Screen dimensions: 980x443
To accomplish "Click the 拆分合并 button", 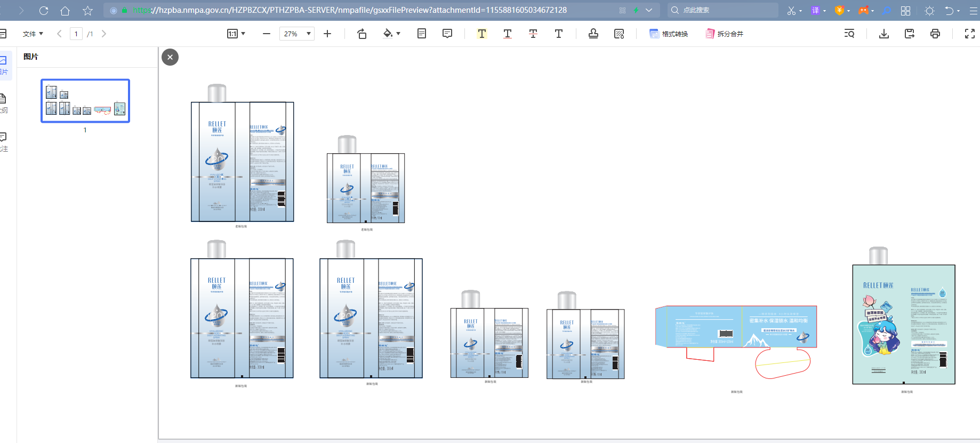I will pos(724,34).
